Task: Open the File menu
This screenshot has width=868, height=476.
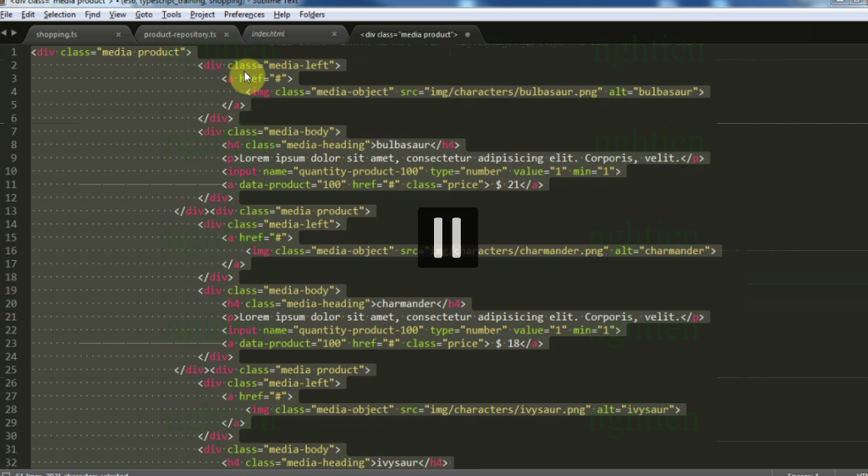Action: [7, 14]
